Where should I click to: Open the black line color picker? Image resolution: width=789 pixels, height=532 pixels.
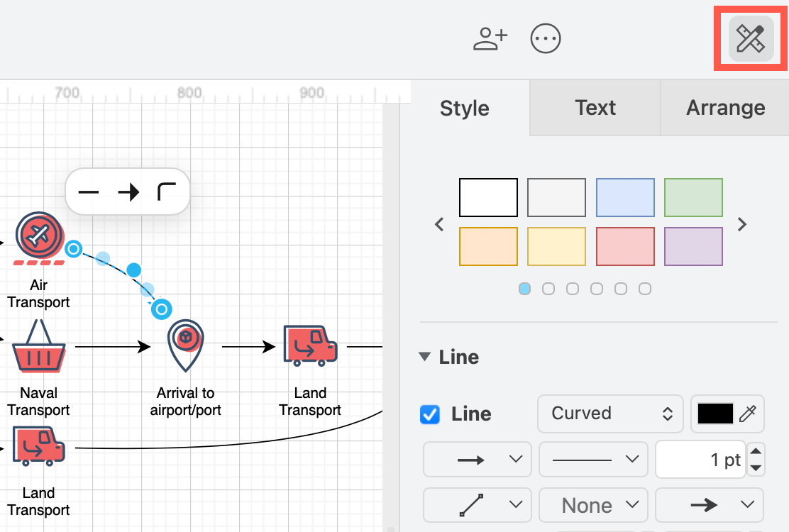pyautogui.click(x=715, y=414)
